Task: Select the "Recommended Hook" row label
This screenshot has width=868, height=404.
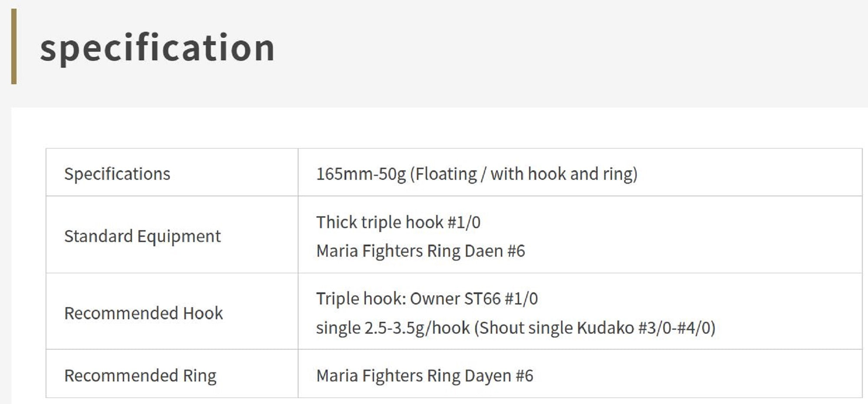Action: click(x=143, y=313)
